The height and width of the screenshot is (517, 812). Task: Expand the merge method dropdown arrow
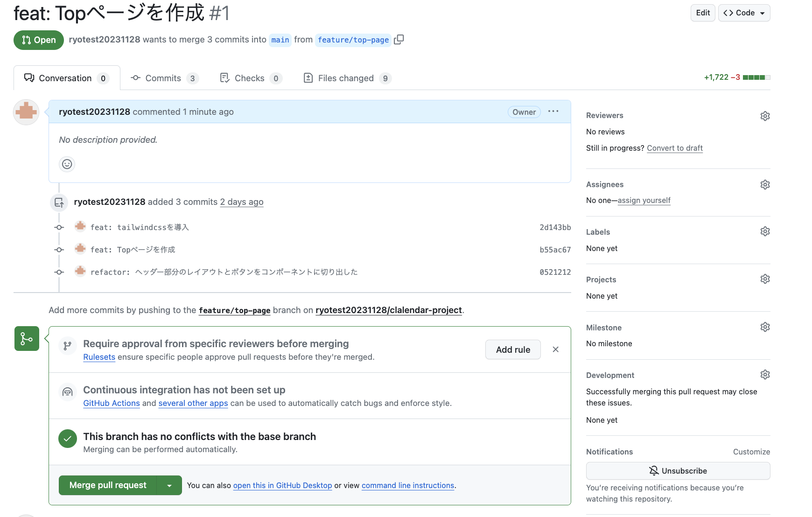click(169, 486)
